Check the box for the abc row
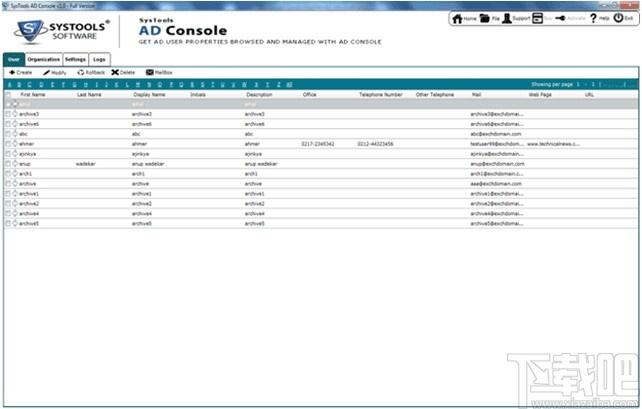 pos(8,133)
